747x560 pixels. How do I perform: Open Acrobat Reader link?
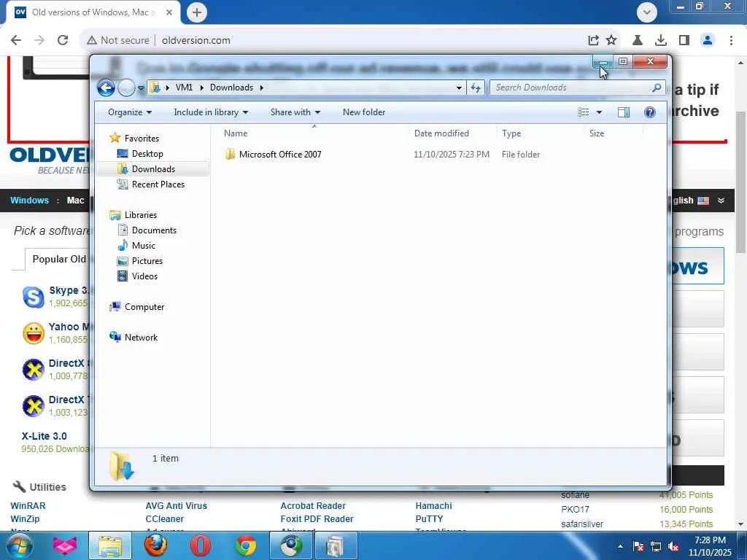click(313, 506)
